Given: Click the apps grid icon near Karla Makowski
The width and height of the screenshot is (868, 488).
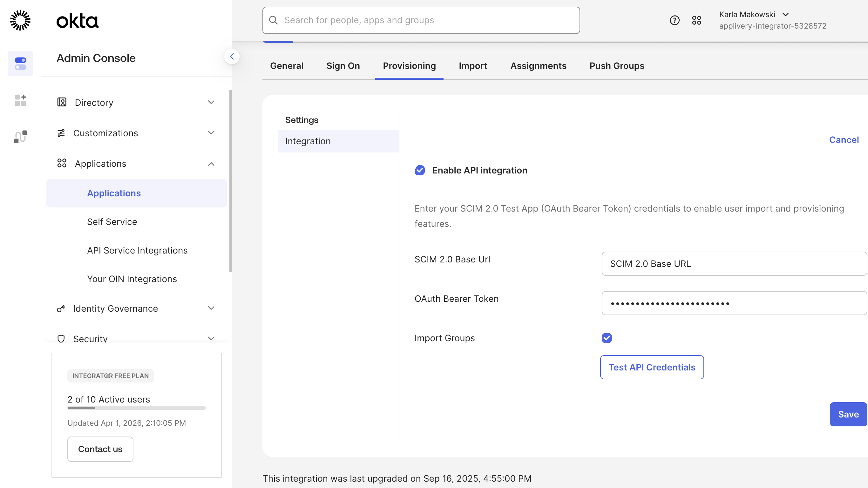Looking at the screenshot, I should tap(696, 20).
